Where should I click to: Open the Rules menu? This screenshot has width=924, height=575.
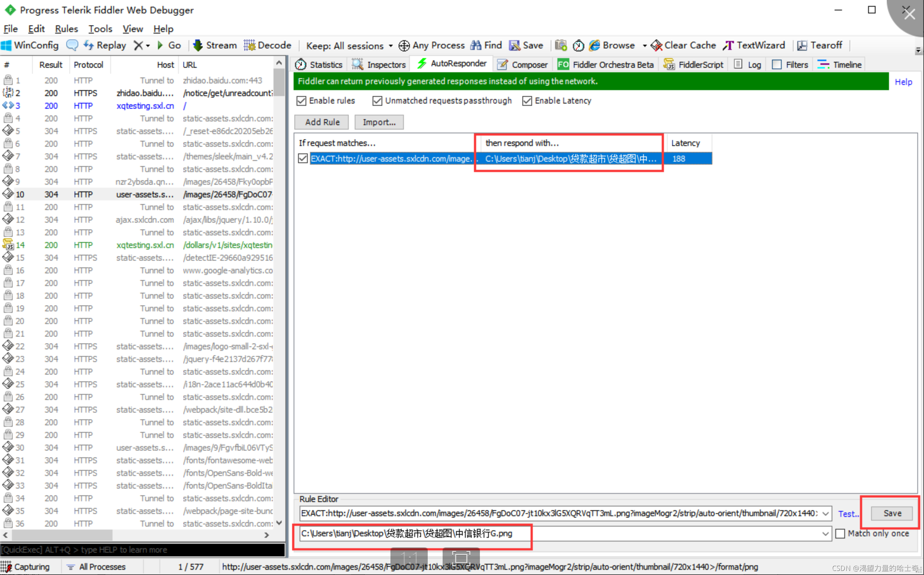[66, 28]
